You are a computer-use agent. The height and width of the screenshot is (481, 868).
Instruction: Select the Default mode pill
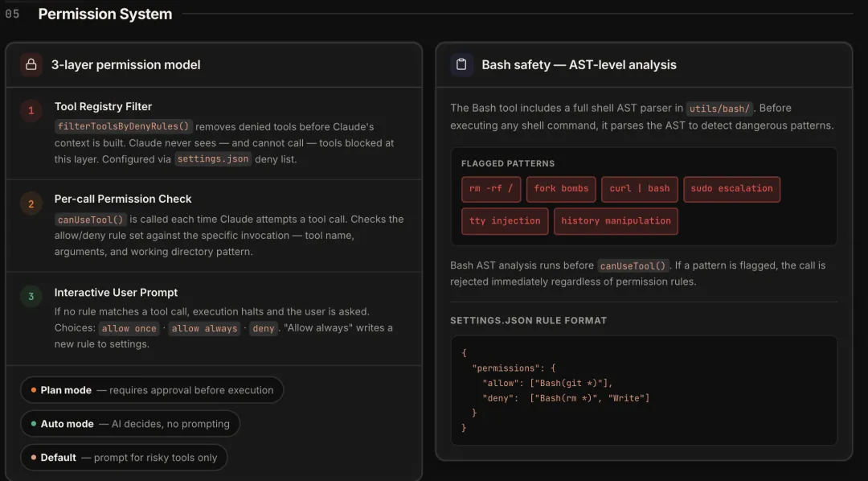point(124,458)
